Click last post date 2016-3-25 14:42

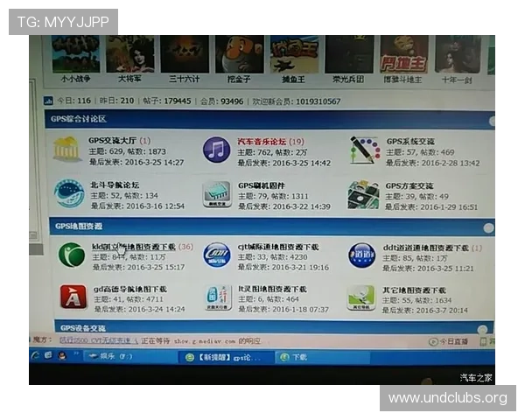302,164
